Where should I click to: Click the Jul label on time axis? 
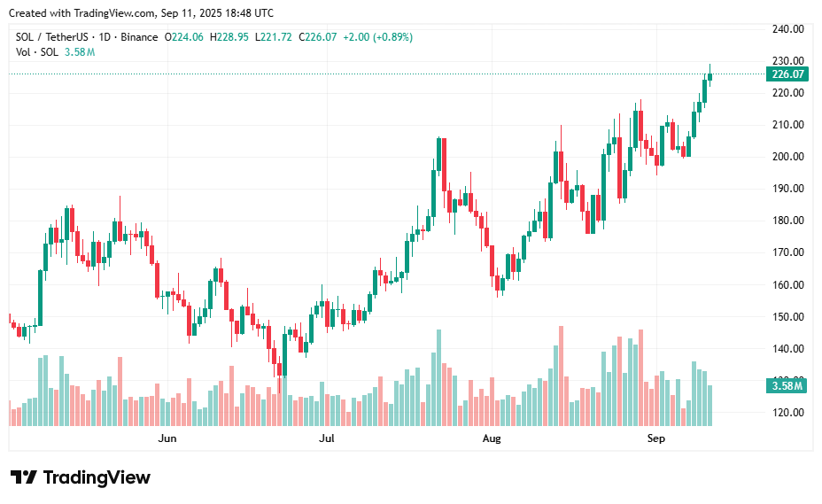click(x=326, y=438)
